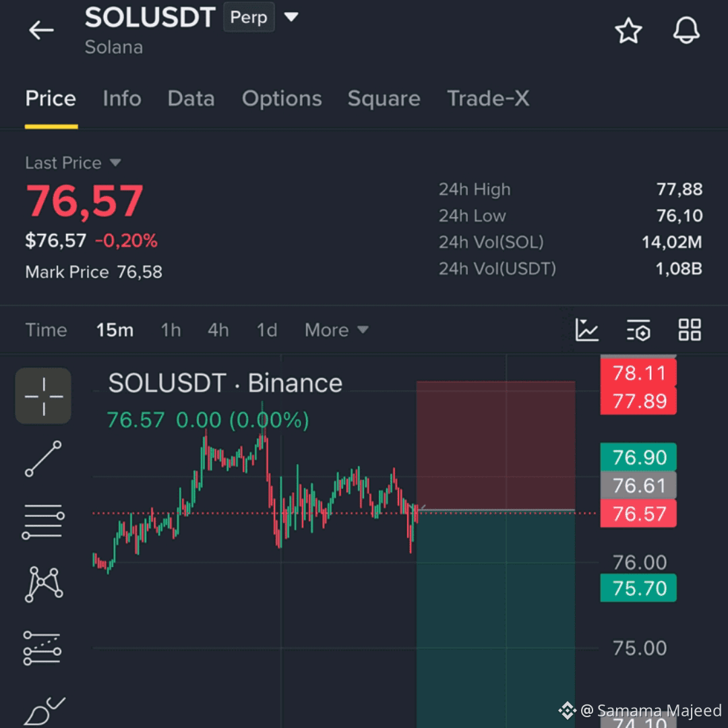
Task: Switch to the Info tab
Action: (x=122, y=98)
